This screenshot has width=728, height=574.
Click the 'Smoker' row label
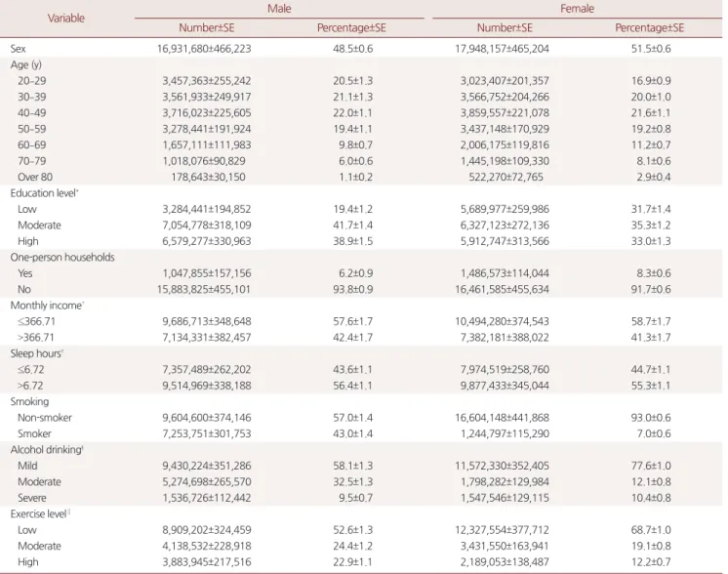[x=34, y=433]
